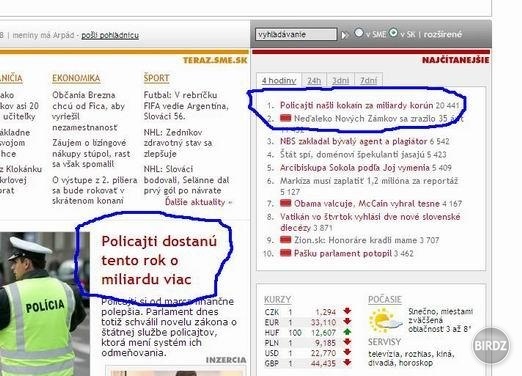Viewport: 522px width, 376px height.
Task: Switch to the '24h' tab
Action: (314, 81)
